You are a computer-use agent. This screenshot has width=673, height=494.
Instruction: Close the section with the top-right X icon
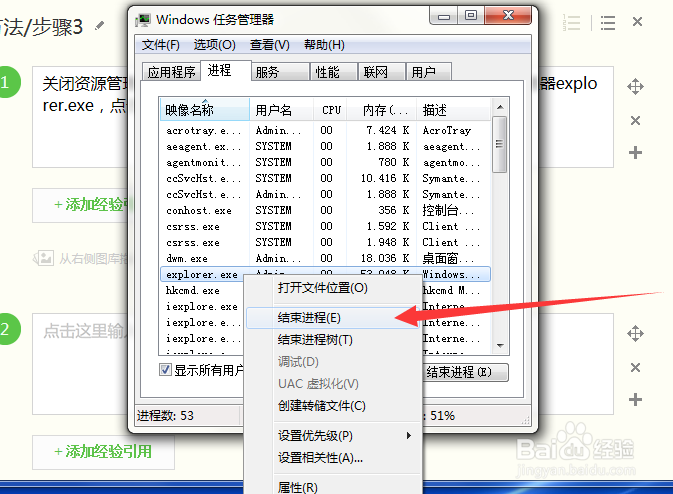pyautogui.click(x=637, y=21)
